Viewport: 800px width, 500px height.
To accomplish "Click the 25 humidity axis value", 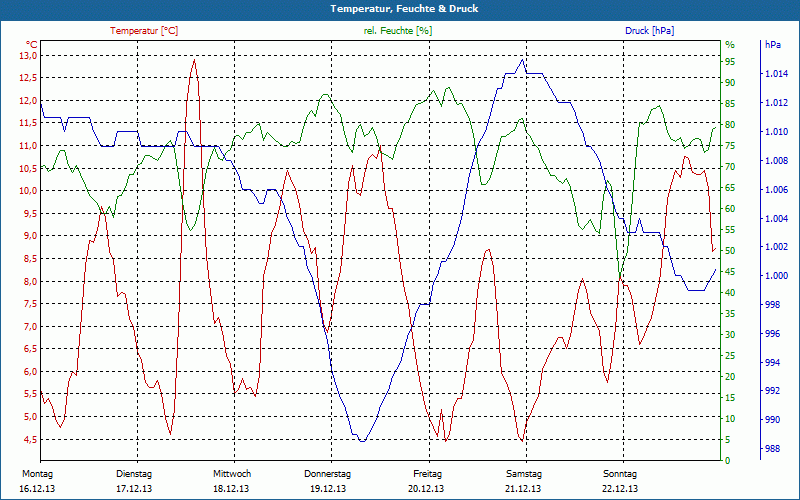I will 730,356.
